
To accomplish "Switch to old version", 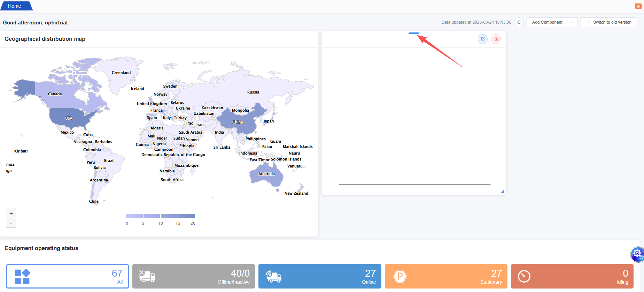I will tap(608, 22).
